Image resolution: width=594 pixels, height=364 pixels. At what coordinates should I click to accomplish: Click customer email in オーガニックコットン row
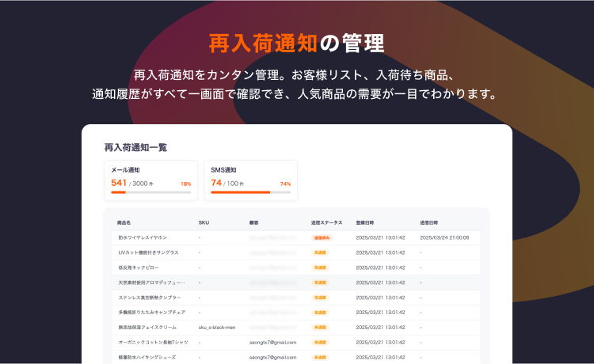click(x=272, y=343)
